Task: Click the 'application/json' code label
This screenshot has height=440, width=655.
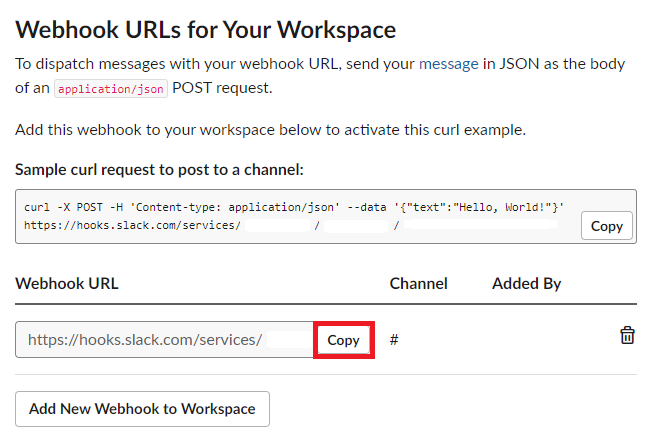Action: [111, 89]
